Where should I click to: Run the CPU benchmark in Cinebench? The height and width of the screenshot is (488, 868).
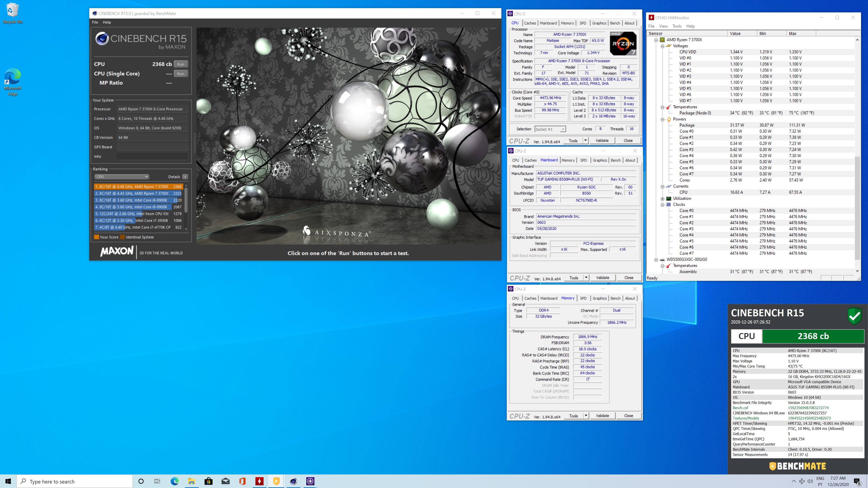(181, 64)
